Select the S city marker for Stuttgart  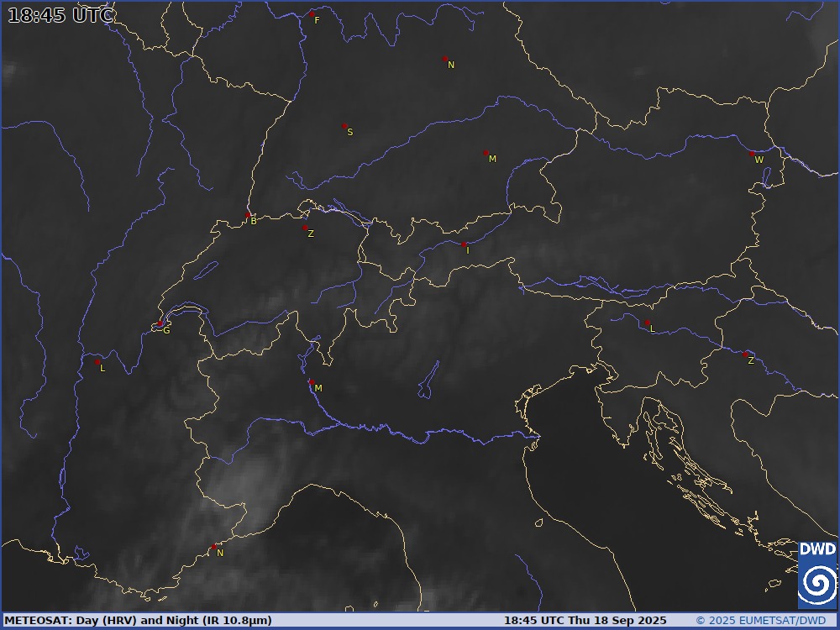344,127
